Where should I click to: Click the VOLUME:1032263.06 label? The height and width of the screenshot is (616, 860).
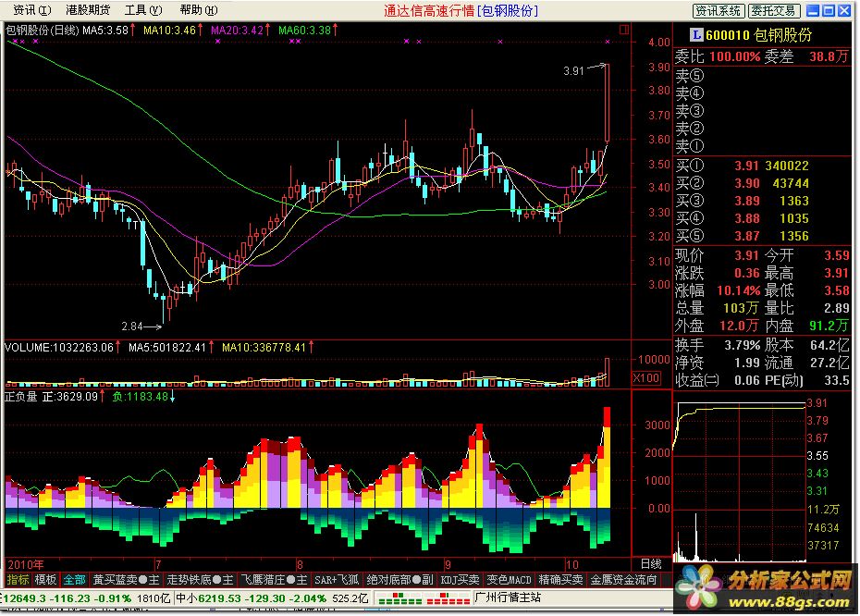[62, 347]
